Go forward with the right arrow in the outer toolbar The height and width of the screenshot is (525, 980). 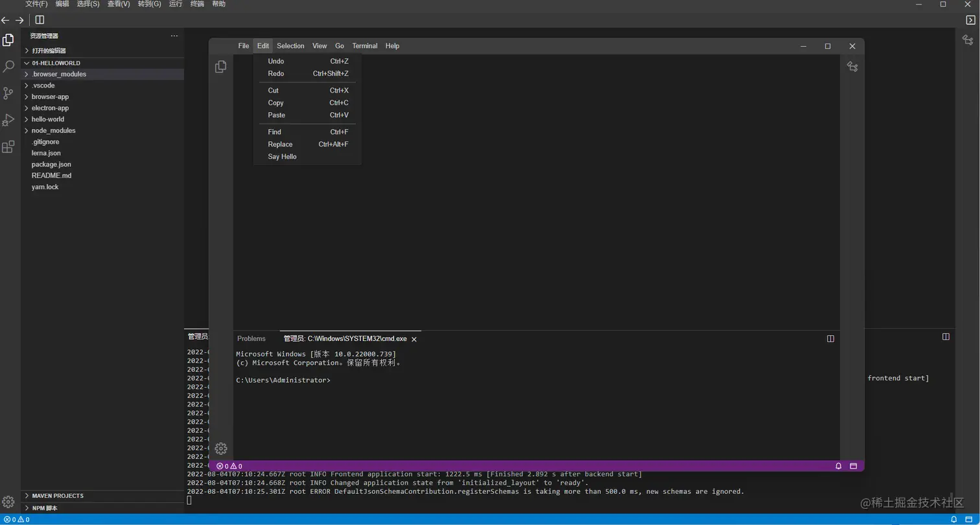[20, 20]
